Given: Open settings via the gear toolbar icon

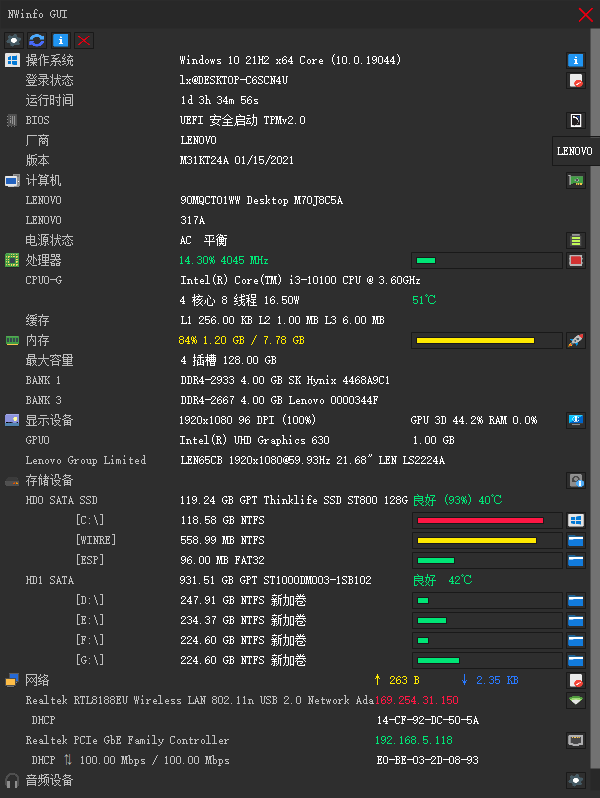Looking at the screenshot, I should [14, 40].
